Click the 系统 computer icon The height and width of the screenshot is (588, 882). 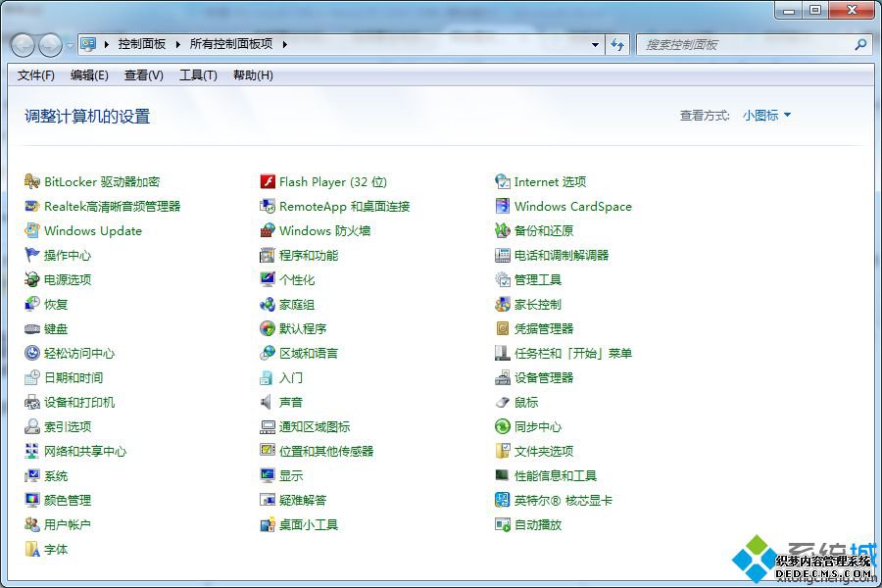32,476
